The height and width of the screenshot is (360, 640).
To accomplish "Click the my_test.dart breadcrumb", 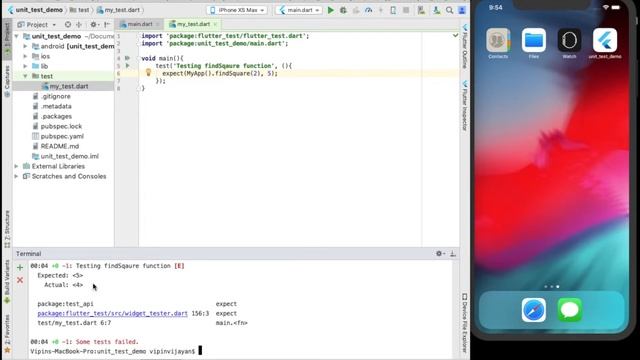I will click(x=118, y=10).
